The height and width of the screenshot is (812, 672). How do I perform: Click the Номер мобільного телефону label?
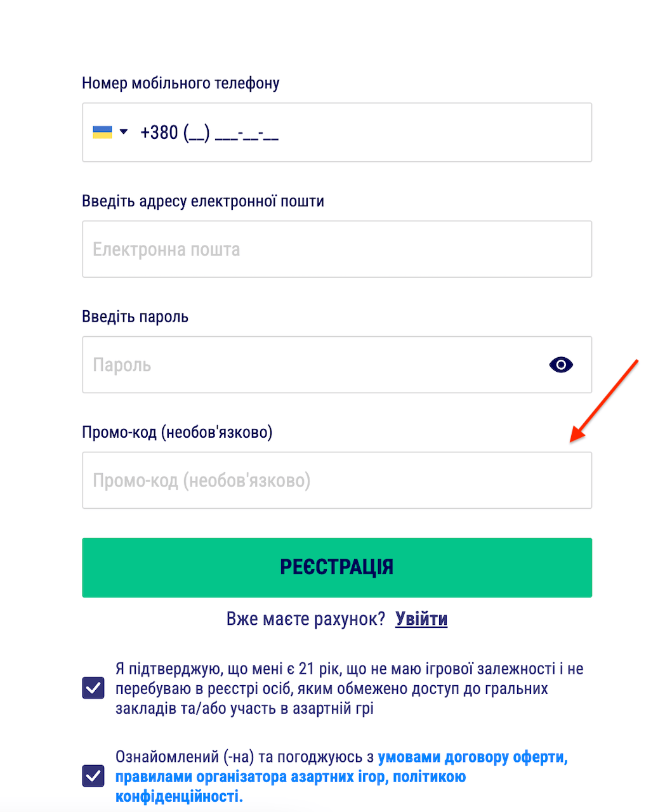tap(181, 83)
